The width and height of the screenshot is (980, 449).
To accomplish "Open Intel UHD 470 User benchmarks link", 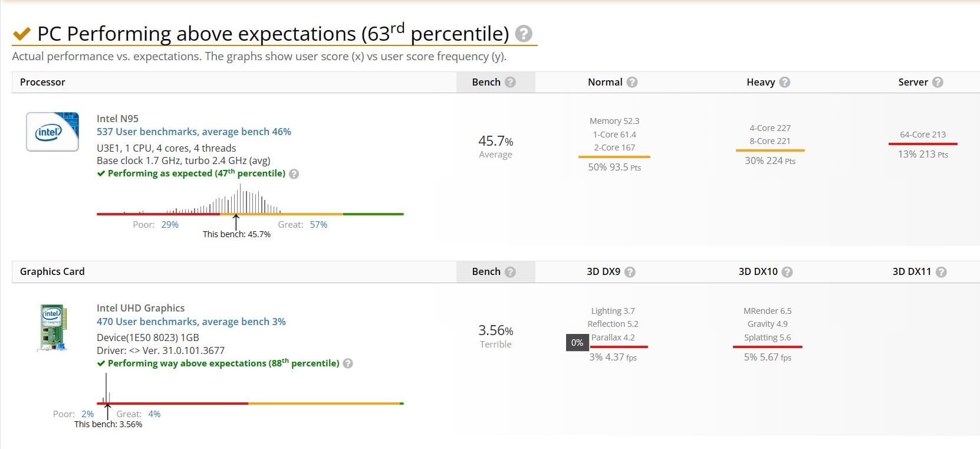I will (191, 322).
